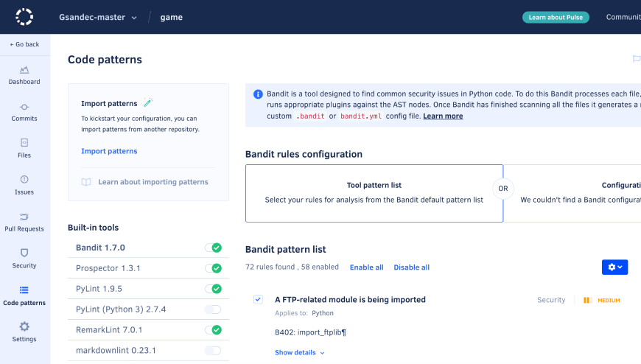The image size is (641, 364).
Task: Disable the Prospector 1.3.1 toggle
Action: [213, 268]
